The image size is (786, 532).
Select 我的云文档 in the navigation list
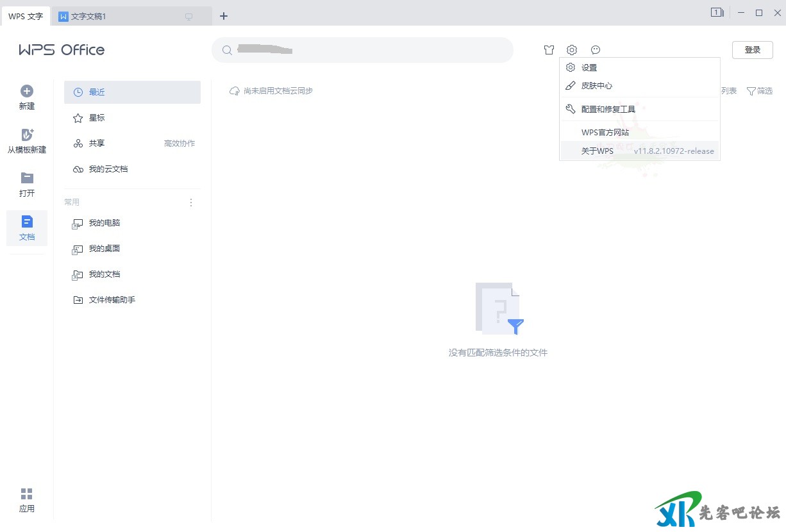pos(108,169)
